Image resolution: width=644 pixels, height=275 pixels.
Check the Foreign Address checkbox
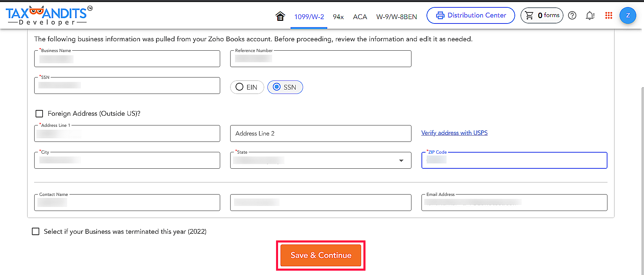click(39, 114)
